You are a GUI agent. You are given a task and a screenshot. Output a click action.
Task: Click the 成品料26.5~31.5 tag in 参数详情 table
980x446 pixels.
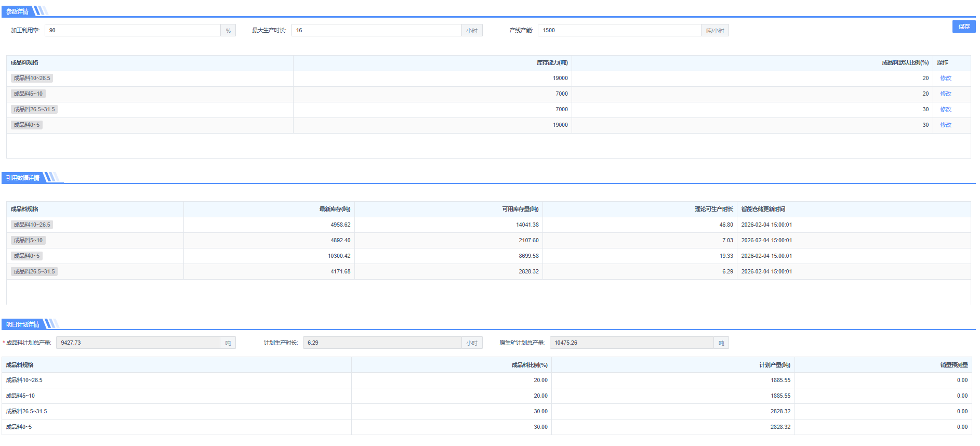tap(34, 110)
